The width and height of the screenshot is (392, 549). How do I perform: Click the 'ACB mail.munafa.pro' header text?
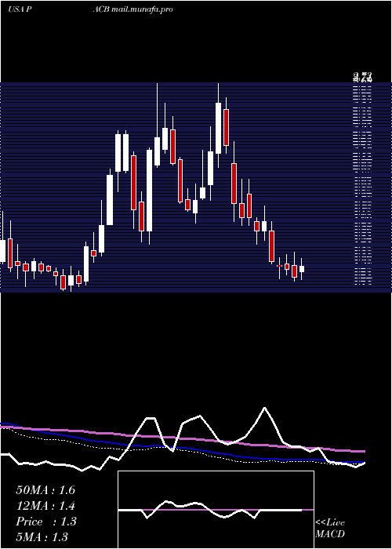click(132, 9)
